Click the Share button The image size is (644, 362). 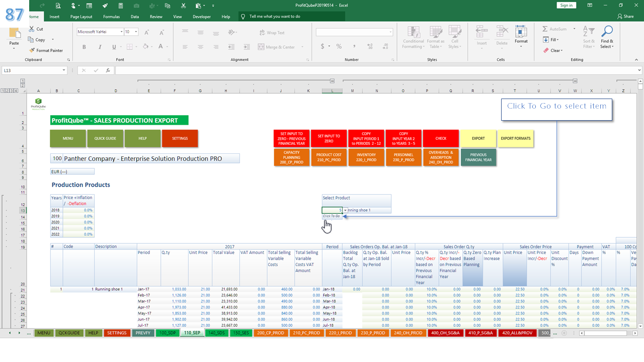625,16
